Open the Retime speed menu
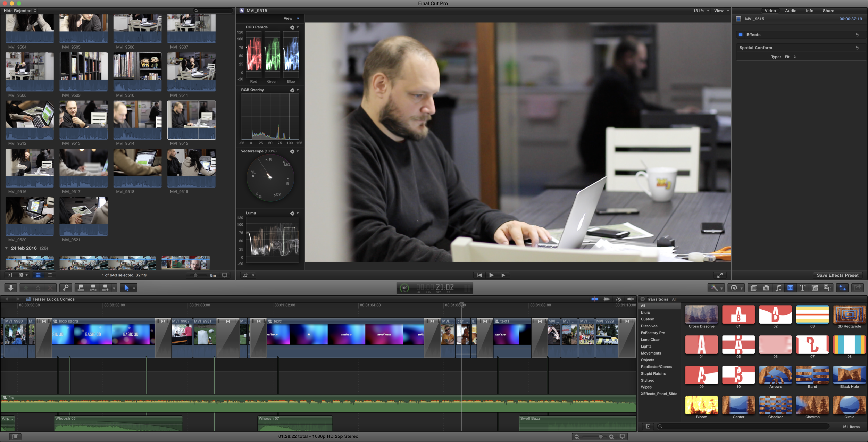 tap(736, 288)
